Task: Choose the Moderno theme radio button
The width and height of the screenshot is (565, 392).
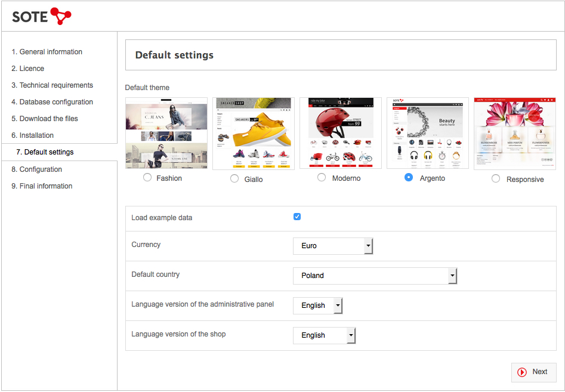Action: [x=322, y=177]
